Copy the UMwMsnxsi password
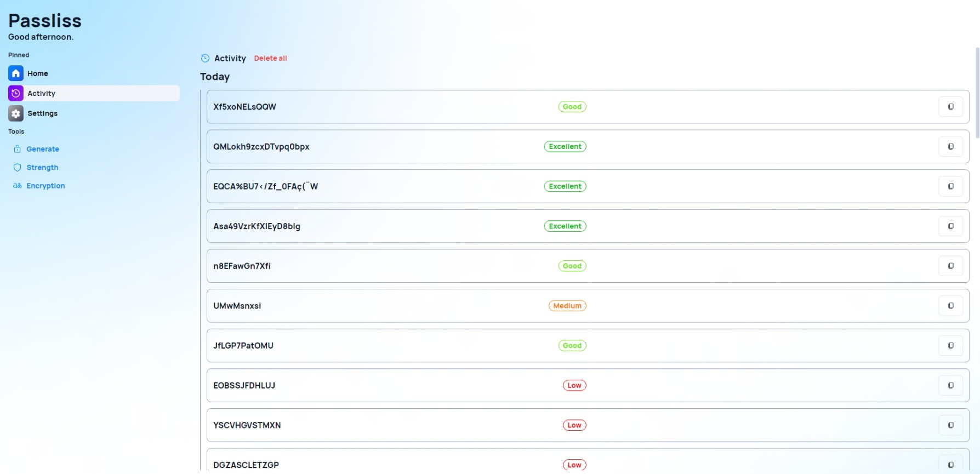Screen dimensions: 980x474 pos(950,306)
